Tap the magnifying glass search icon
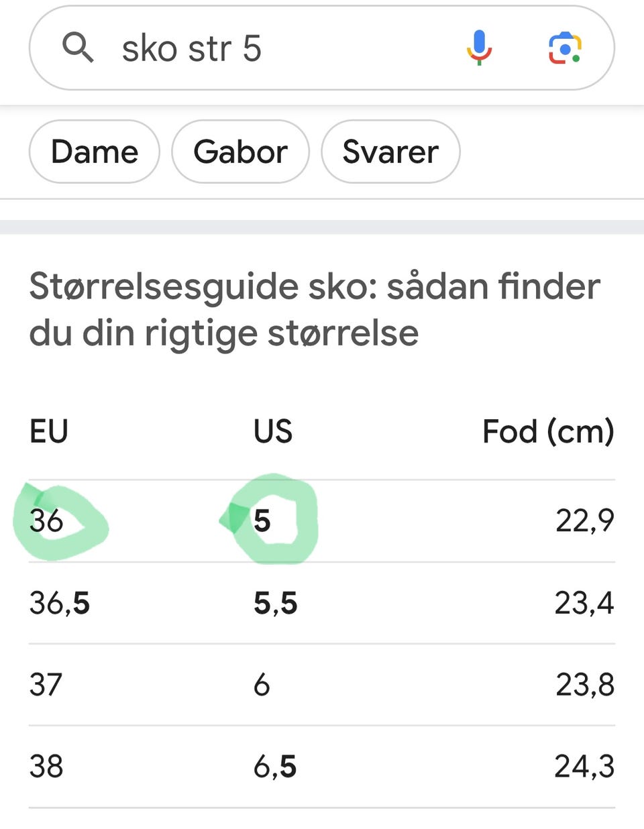This screenshot has width=644, height=829. [x=78, y=48]
